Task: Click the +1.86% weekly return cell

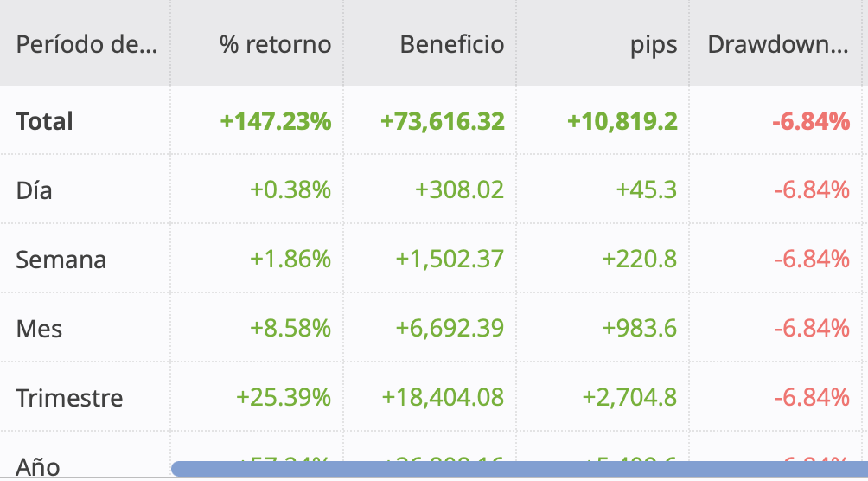Action: (x=290, y=260)
